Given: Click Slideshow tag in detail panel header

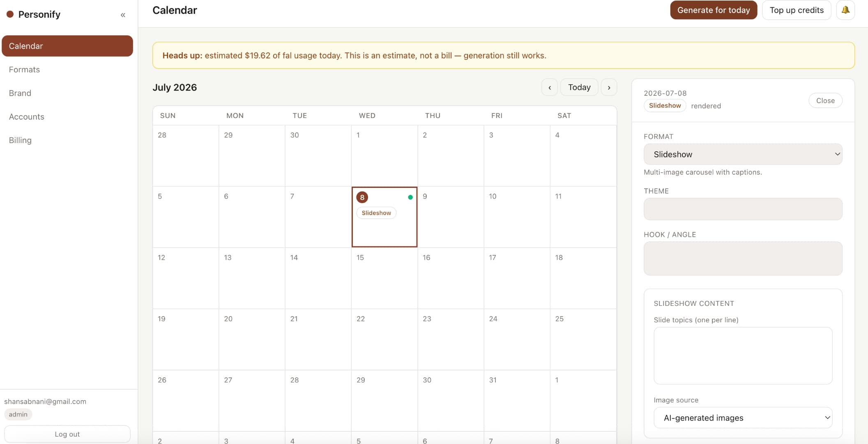Looking at the screenshot, I should 665,106.
